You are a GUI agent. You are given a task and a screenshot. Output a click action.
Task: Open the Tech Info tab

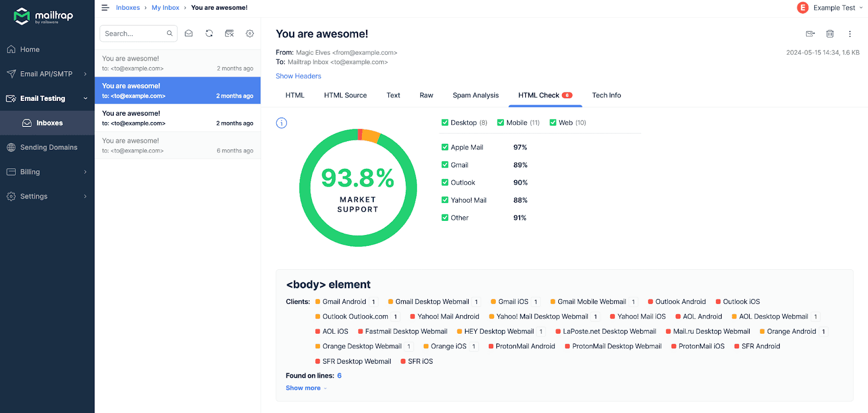tap(607, 95)
